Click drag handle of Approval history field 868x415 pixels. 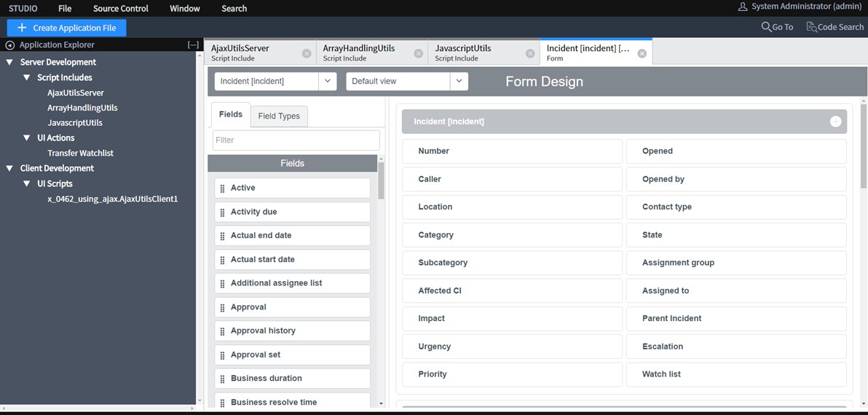223,331
